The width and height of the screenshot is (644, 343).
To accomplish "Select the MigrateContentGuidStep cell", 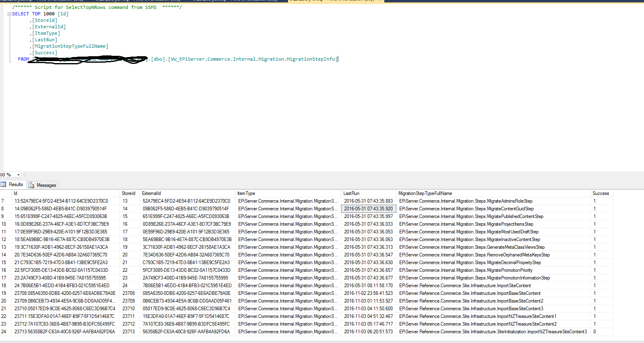I will [494, 209].
